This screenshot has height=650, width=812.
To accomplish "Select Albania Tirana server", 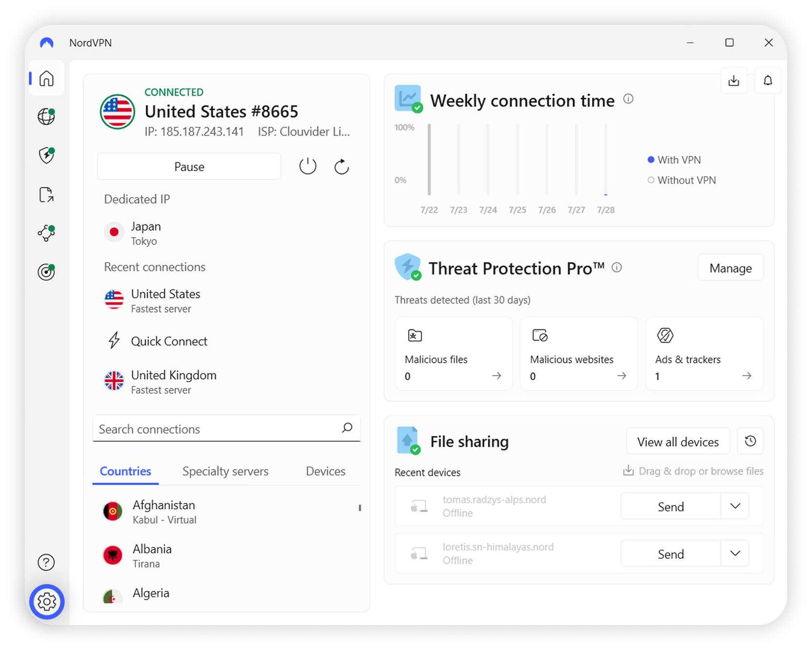I will [226, 556].
